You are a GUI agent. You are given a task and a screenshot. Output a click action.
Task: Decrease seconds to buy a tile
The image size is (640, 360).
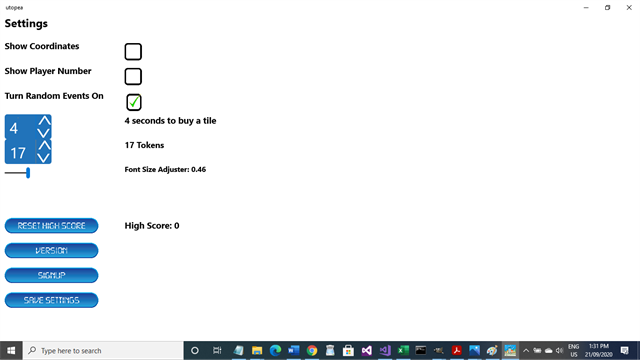44,133
